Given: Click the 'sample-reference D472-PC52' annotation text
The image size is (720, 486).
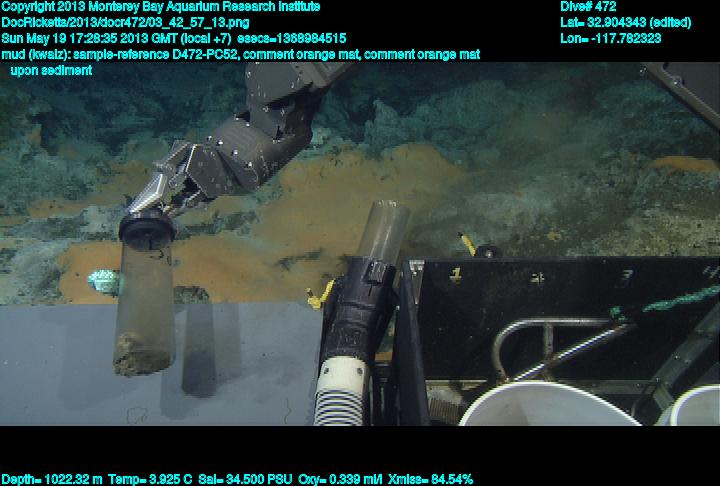Looking at the screenshot, I should 156,54.
